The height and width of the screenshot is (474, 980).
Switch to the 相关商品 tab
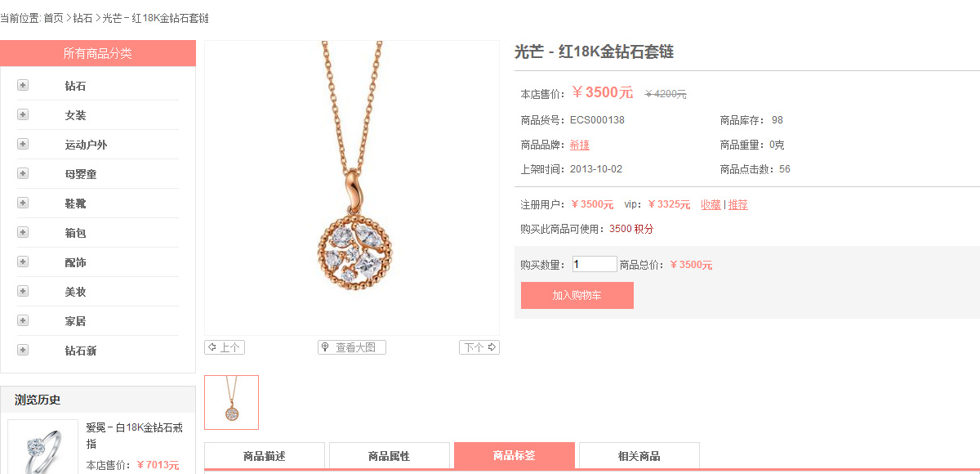tap(639, 456)
